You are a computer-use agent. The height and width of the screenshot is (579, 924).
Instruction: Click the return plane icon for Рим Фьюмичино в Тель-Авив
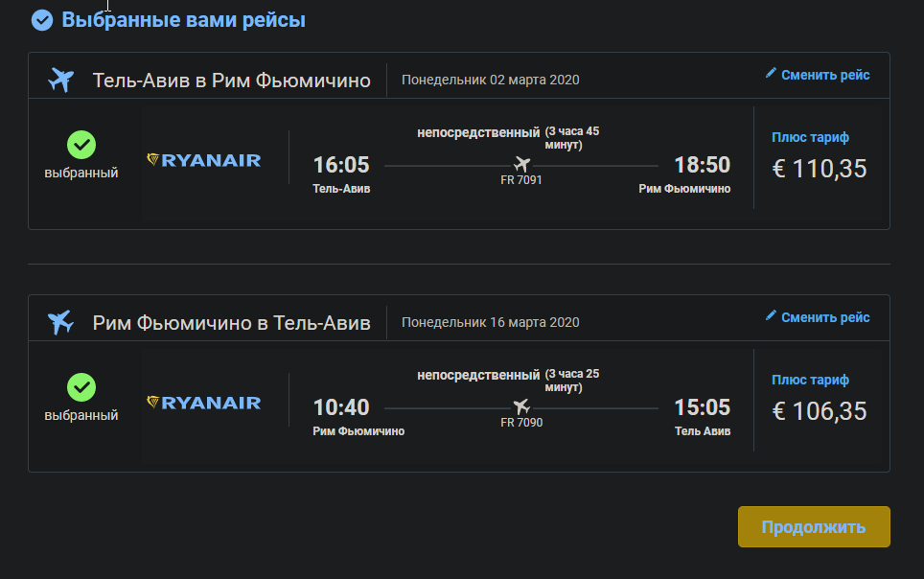pyautogui.click(x=60, y=322)
